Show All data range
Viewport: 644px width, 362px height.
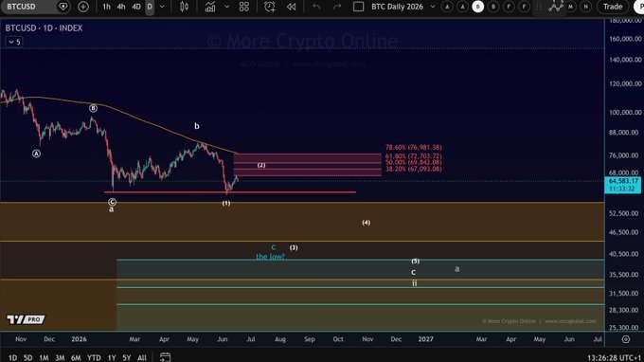point(142,358)
